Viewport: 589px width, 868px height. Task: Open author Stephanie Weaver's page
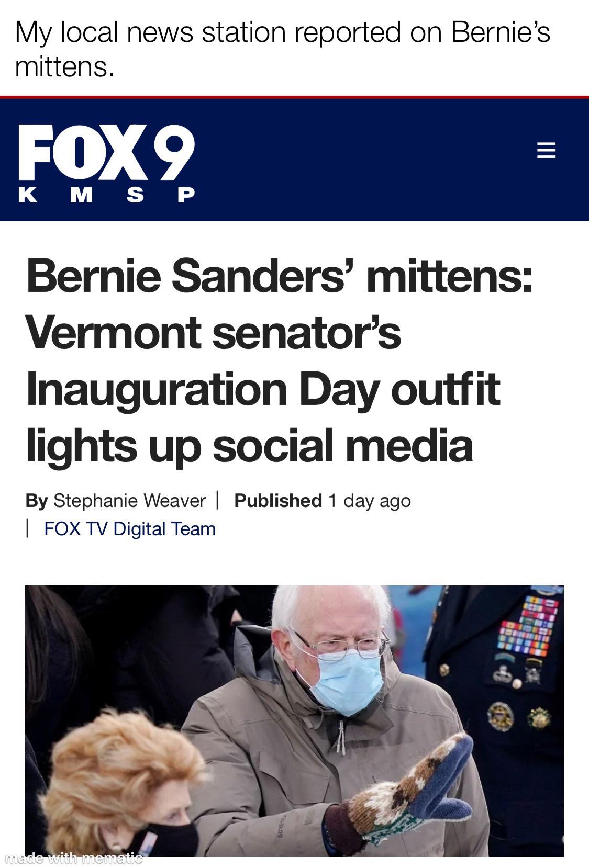coord(129,501)
